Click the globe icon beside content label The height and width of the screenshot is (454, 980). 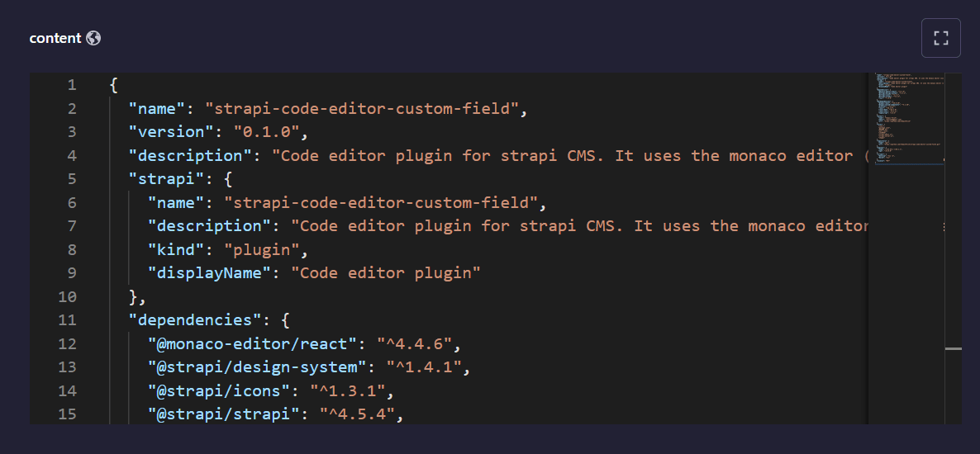[x=93, y=38]
